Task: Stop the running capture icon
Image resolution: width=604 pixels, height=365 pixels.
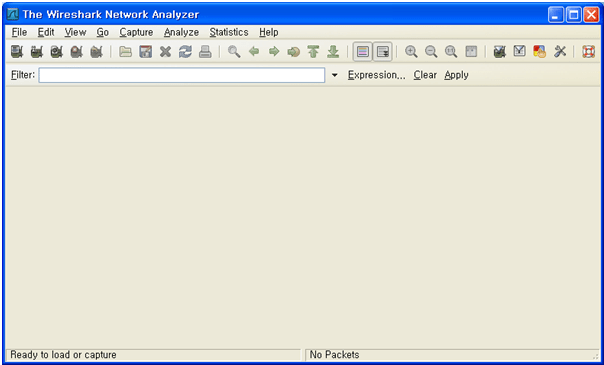Action: (x=77, y=52)
